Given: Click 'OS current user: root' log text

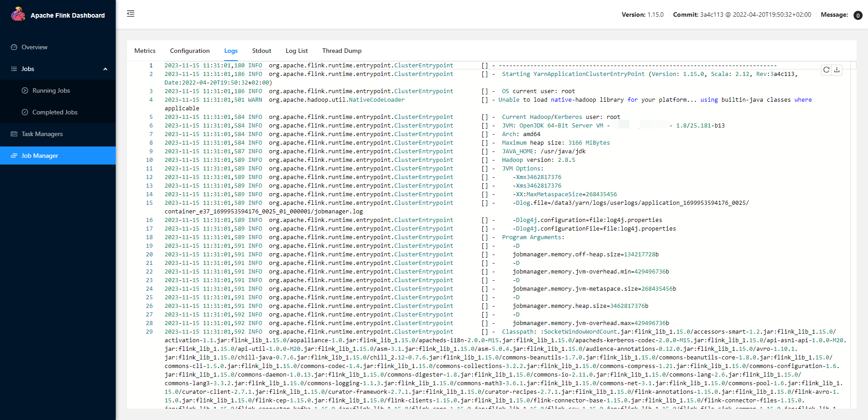Looking at the screenshot, I should coord(538,91).
